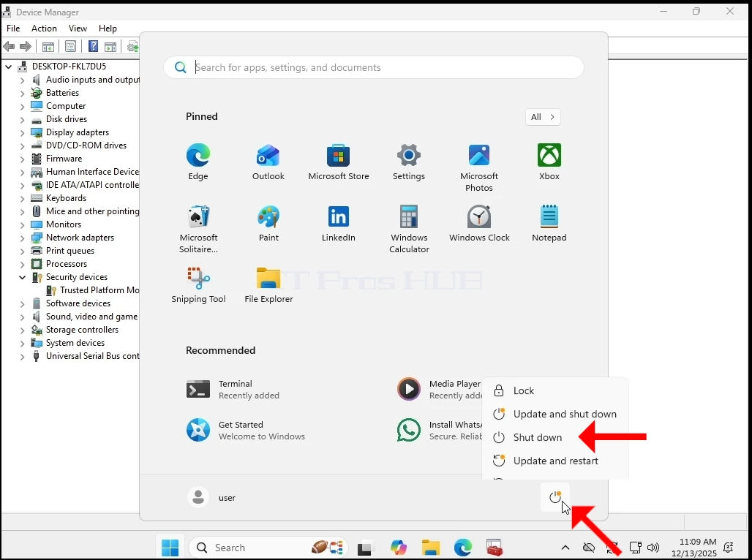Expand the Keyboards node
Image resolution: width=752 pixels, height=560 pixels.
coord(22,199)
